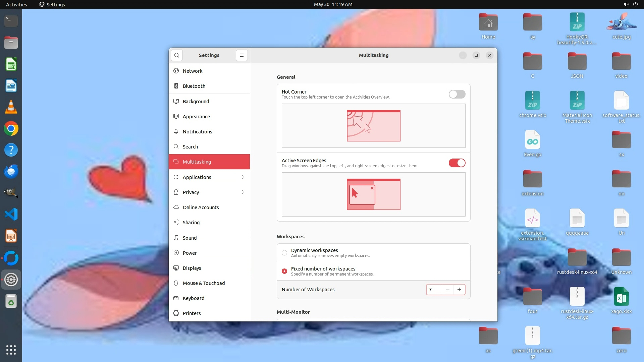Screen dimensions: 644x362
Task: Enable the Hot Corner switch
Action: (x=457, y=94)
